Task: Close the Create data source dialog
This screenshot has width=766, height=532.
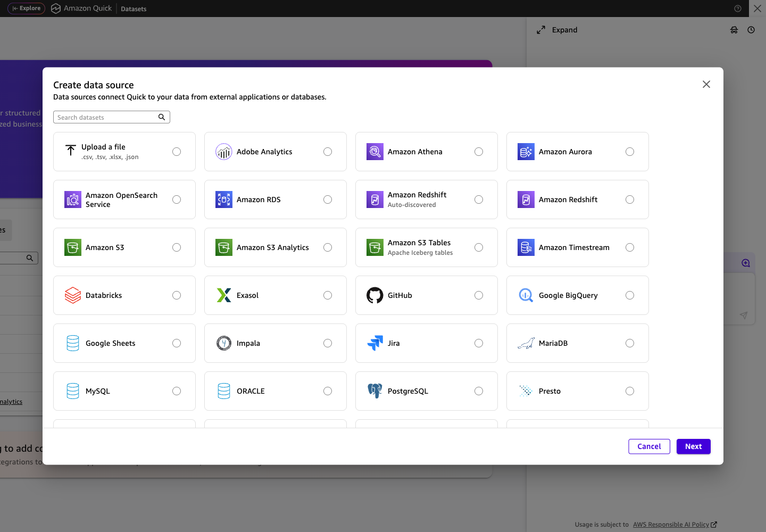Action: [x=706, y=84]
